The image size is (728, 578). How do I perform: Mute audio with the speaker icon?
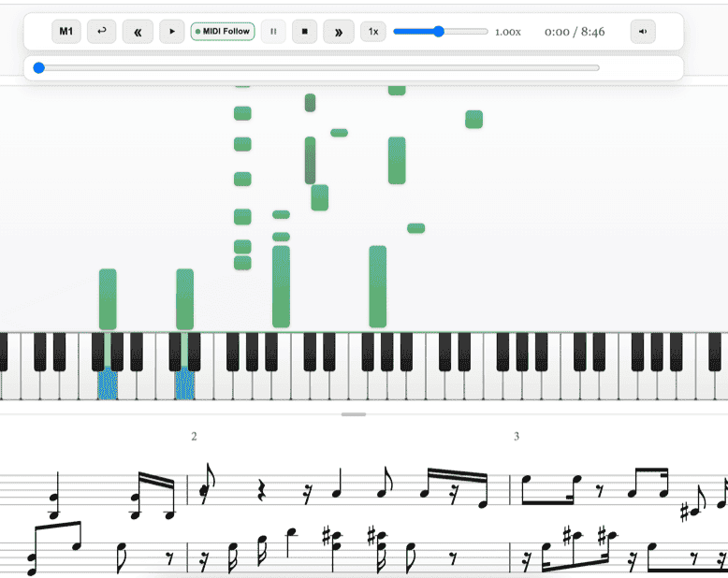coord(643,32)
